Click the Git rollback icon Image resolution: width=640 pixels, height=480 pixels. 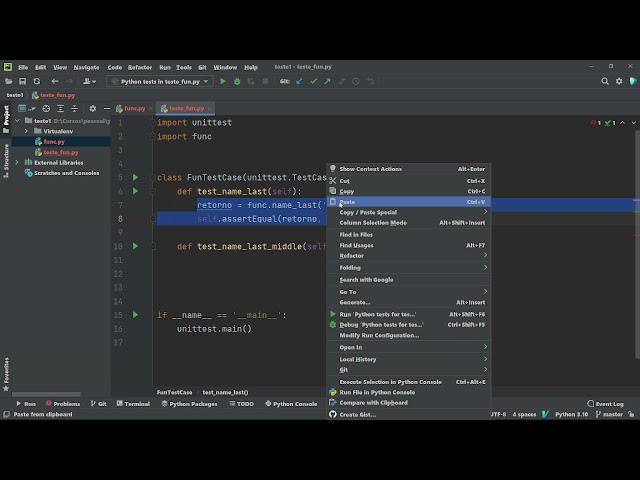[x=370, y=82]
